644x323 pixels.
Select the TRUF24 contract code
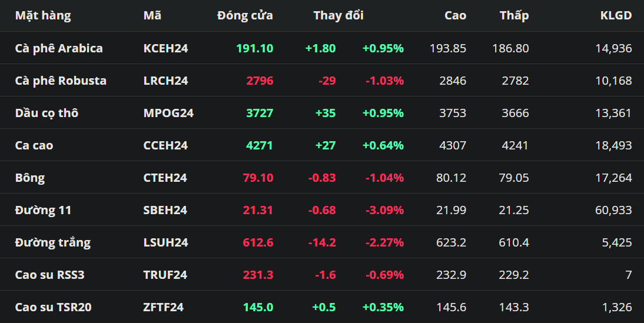(165, 275)
